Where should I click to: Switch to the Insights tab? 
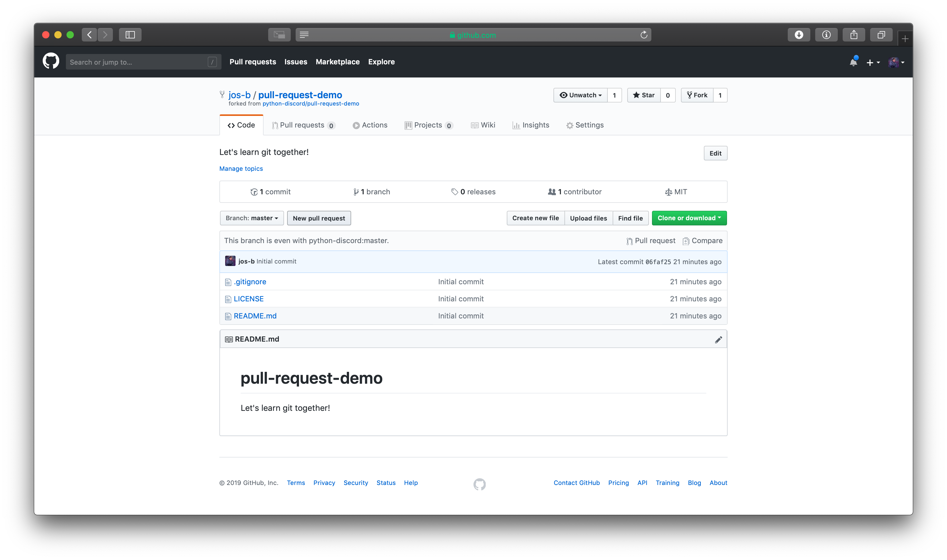(x=531, y=125)
